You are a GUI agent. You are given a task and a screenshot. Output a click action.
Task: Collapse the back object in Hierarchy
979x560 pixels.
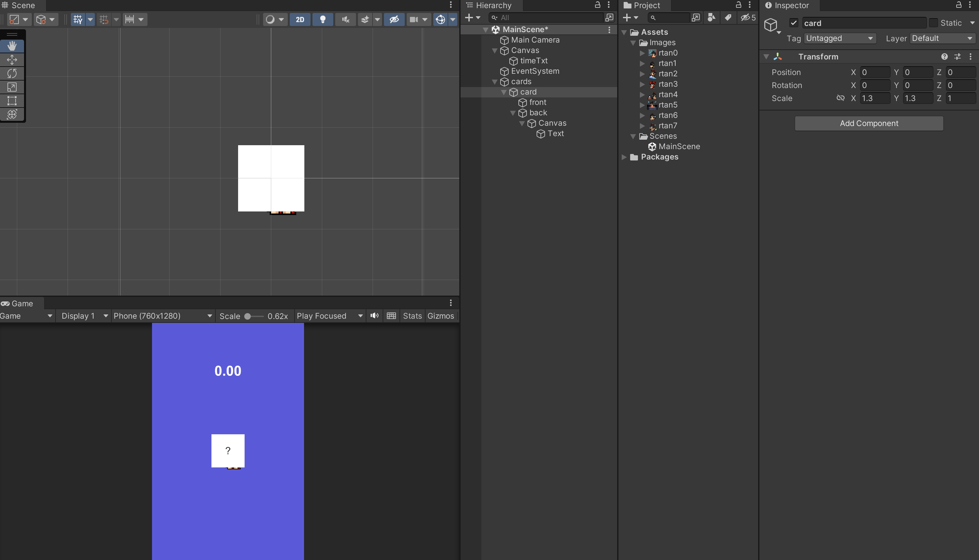[x=513, y=113]
